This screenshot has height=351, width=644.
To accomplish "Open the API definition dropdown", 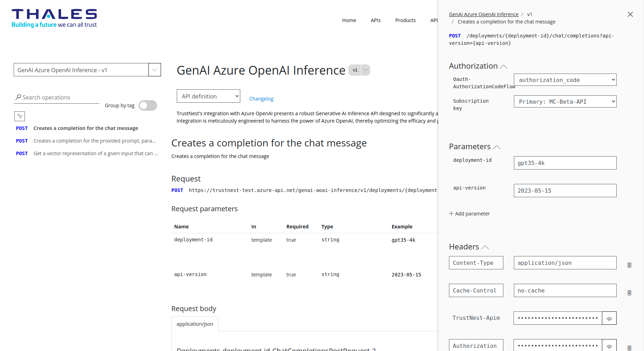I will coord(208,96).
